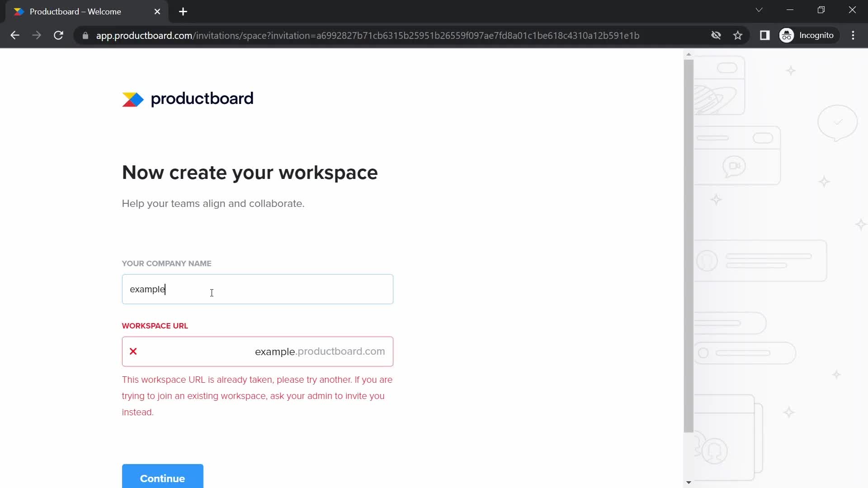Click the 'YOUR COMPANY NAME' label
The width and height of the screenshot is (868, 488).
[x=166, y=263]
